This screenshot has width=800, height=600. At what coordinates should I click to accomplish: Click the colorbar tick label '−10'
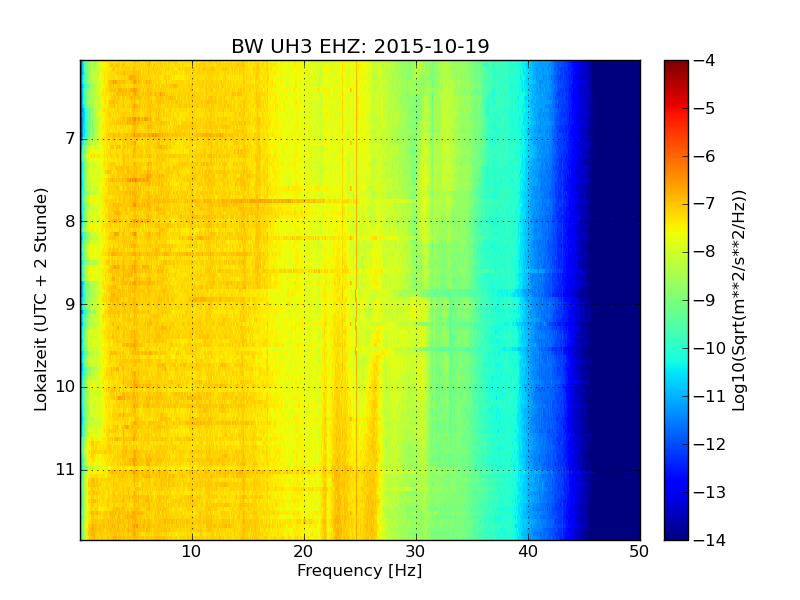click(710, 348)
